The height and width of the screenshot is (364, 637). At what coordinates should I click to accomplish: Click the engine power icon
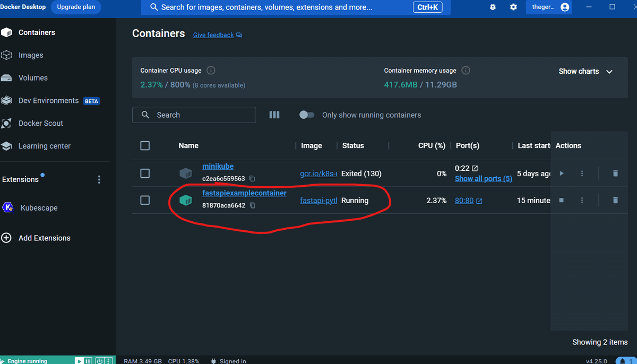pyautogui.click(x=100, y=361)
